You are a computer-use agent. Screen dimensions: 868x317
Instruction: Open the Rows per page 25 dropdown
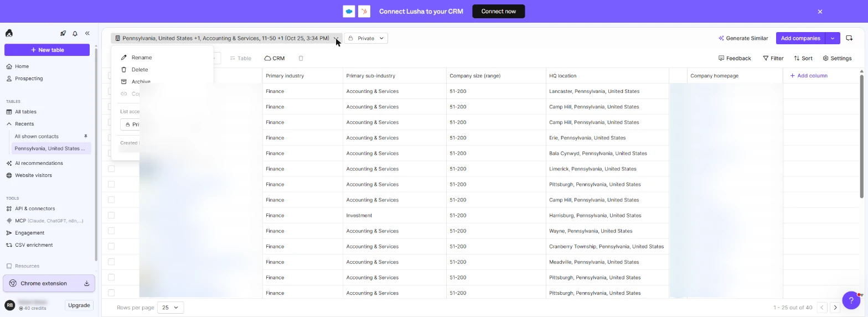tap(170, 308)
